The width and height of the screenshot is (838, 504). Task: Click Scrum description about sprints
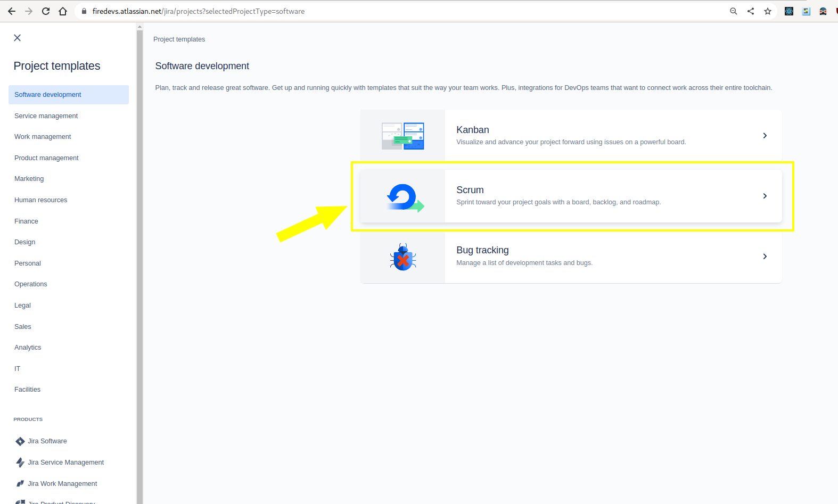(x=558, y=202)
